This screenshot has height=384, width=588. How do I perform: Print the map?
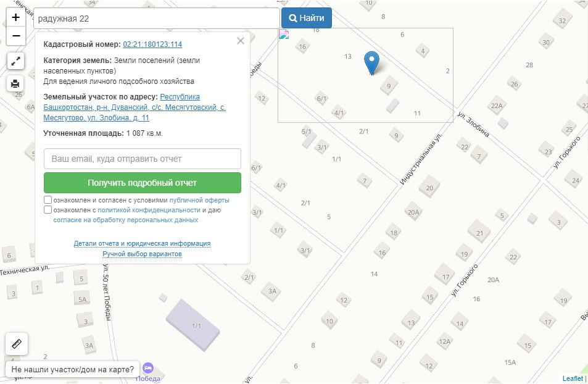coord(16,83)
